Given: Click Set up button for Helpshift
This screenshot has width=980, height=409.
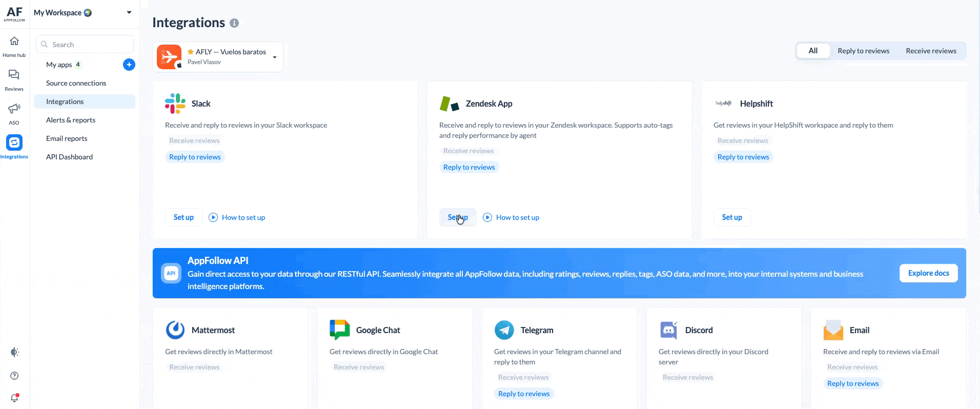Looking at the screenshot, I should click(732, 217).
